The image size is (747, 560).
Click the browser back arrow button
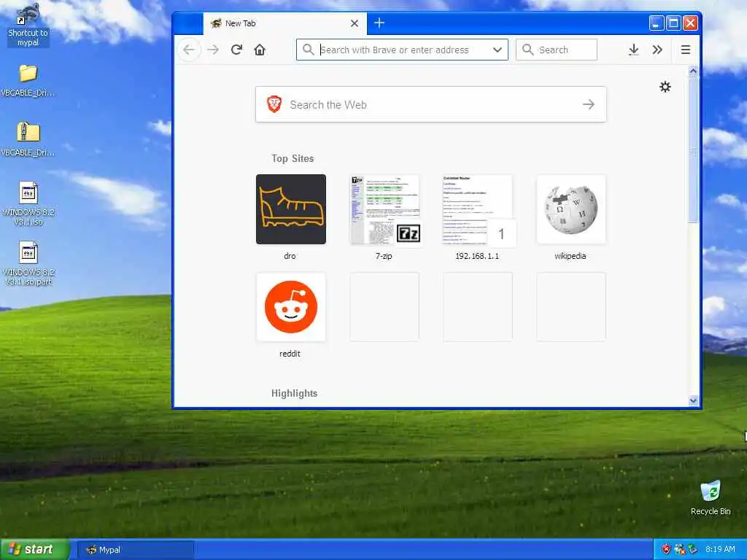pos(189,50)
